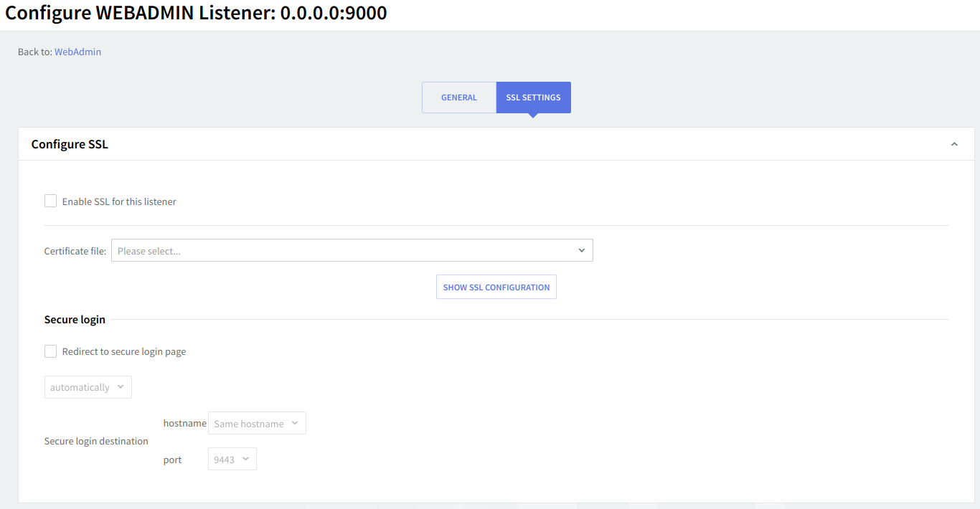Enable SSL for this listener checkbox
980x509 pixels.
point(51,201)
